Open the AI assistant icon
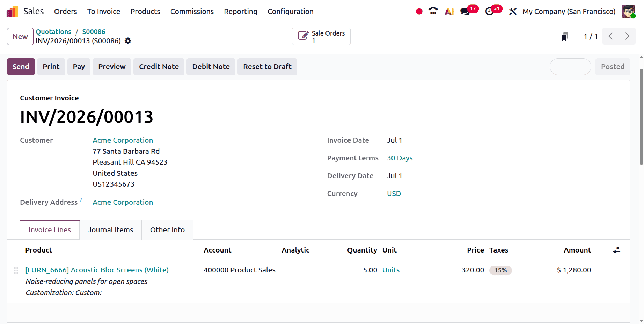The height and width of the screenshot is (324, 644). coord(449,12)
